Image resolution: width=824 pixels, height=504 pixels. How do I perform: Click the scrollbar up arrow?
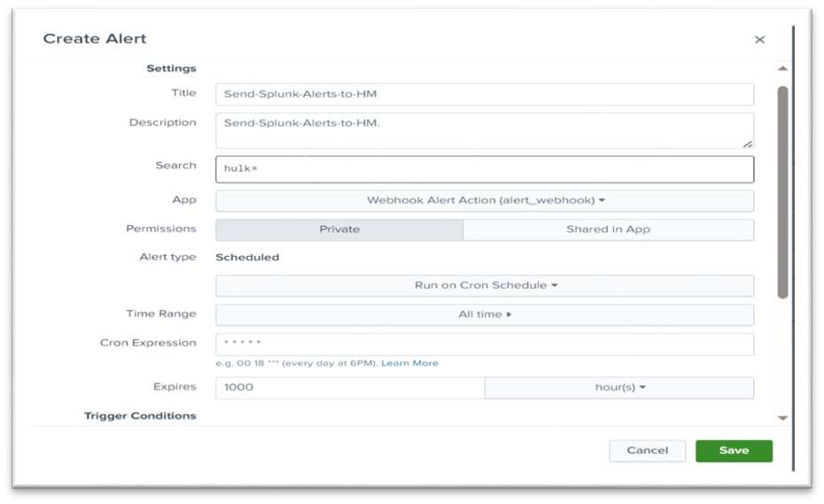(x=782, y=68)
